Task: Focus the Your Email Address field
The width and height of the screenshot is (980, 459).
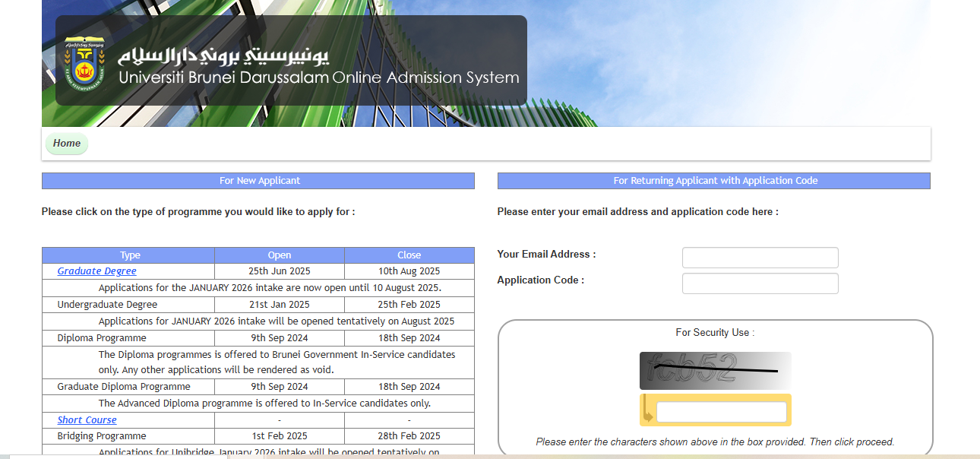Action: click(760, 258)
